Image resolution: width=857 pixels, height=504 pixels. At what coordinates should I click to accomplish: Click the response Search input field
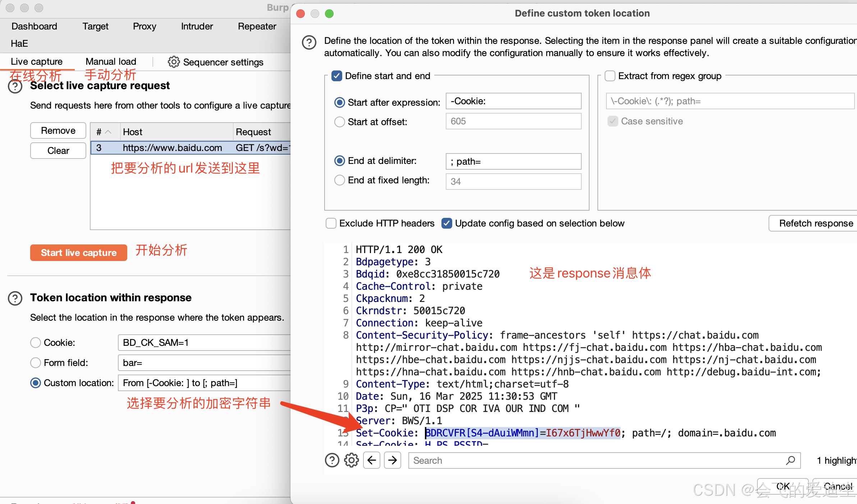[x=597, y=461]
